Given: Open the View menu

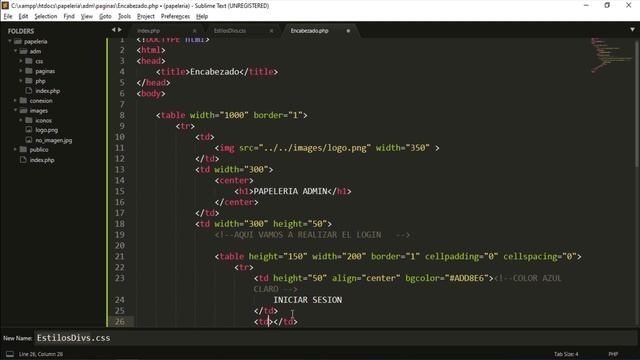Looking at the screenshot, I should click(87, 16).
